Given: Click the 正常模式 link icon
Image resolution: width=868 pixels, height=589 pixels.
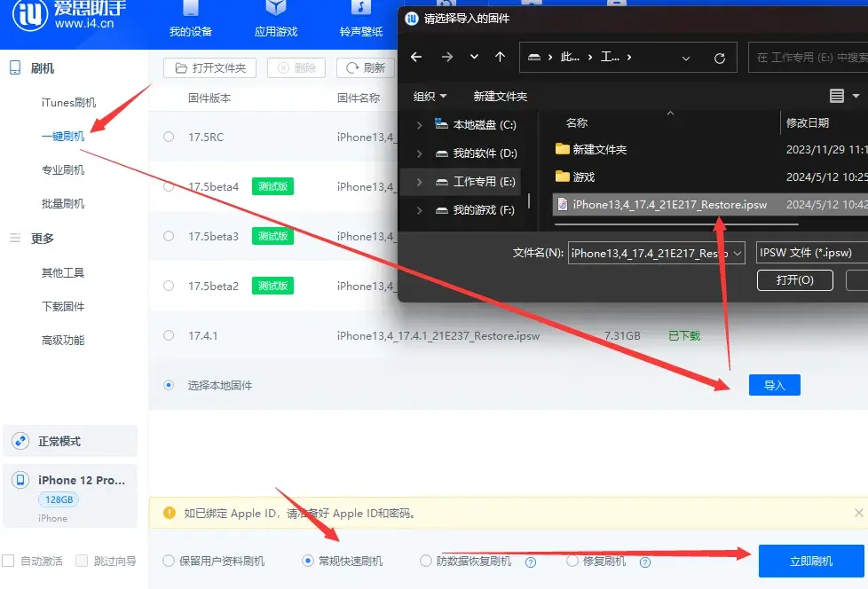Looking at the screenshot, I should point(20,441).
